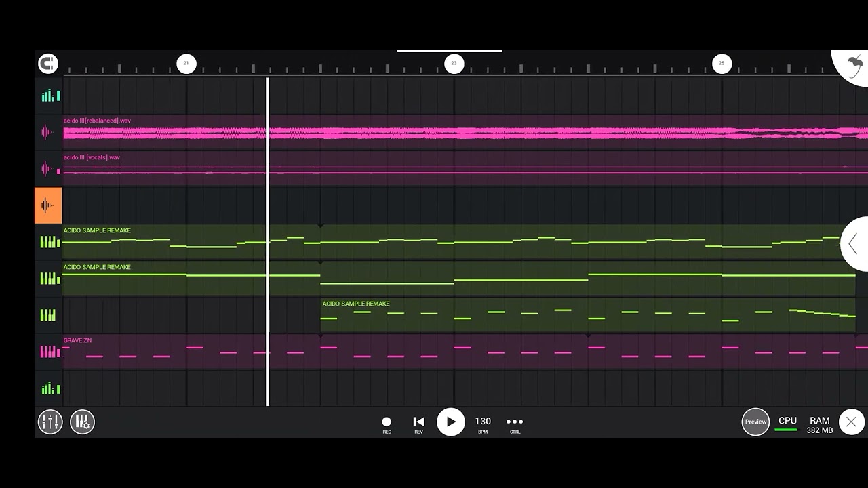Jump to bar 25 marker on the timeline
This screenshot has width=868, height=488.
point(722,64)
